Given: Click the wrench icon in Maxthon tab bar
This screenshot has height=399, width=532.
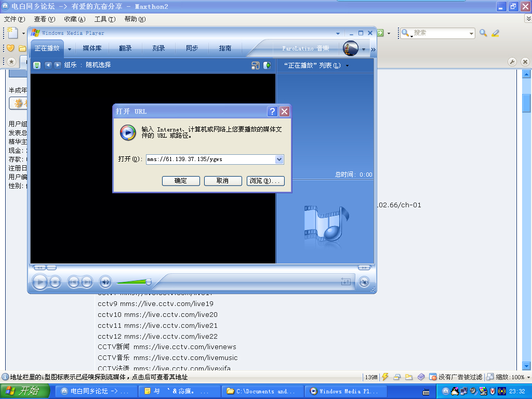Looking at the screenshot, I should click(512, 61).
